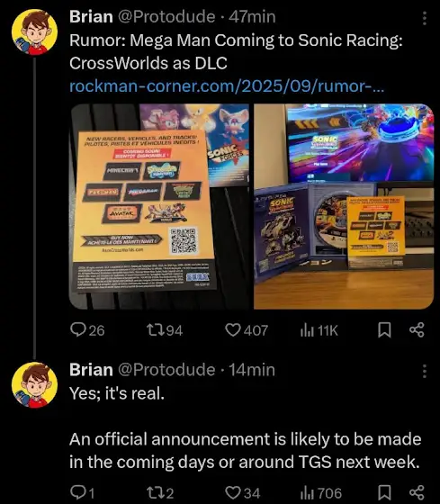
Task: View analytics showing 706 views
Action: tap(307, 493)
